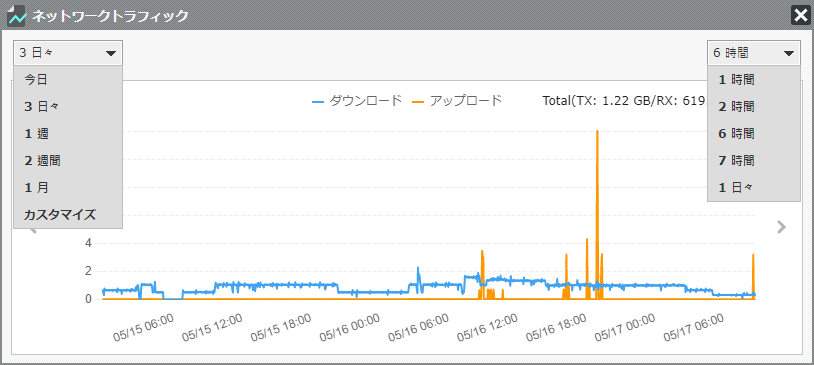Image resolution: width=814 pixels, height=365 pixels.
Task: Select 1 時間 interval option
Action: pos(753,80)
